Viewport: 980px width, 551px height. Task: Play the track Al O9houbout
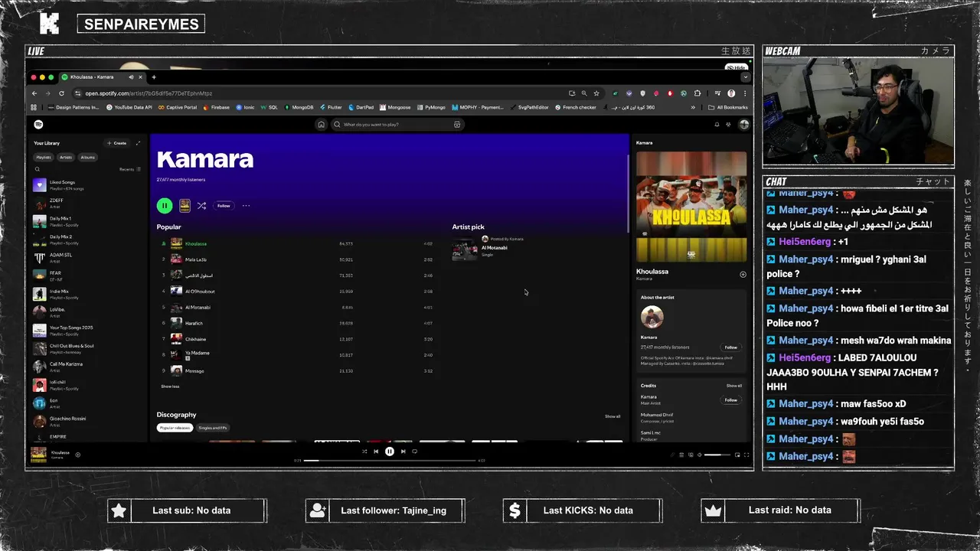[297, 292]
